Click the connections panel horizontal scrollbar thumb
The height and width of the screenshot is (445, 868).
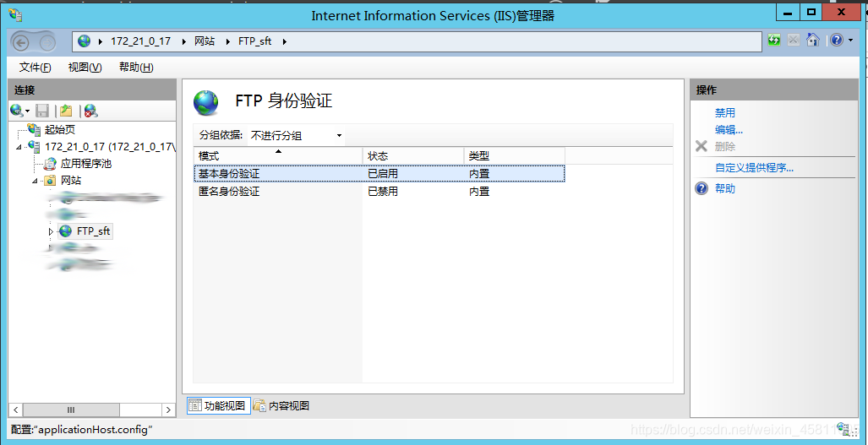[71, 410]
